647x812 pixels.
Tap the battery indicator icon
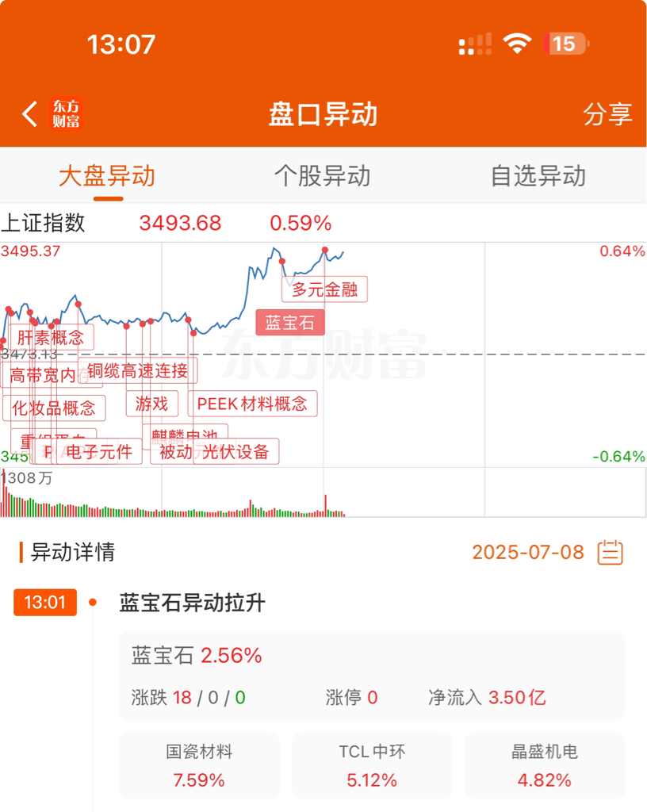point(566,44)
